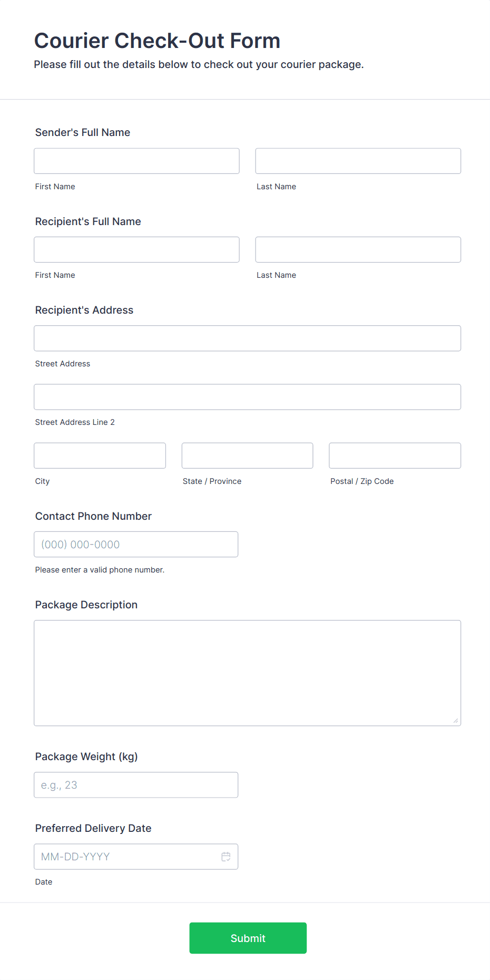Image resolution: width=490 pixels, height=980 pixels.
Task: Click the phone number validation hint text
Action: pos(100,570)
